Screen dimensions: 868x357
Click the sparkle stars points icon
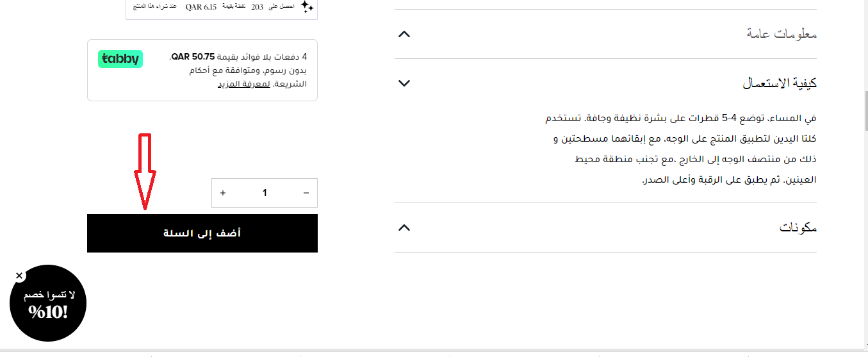coord(307,7)
